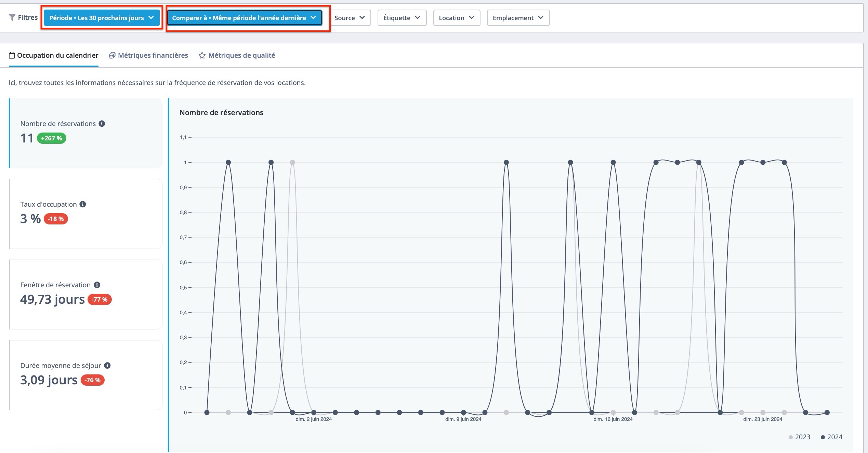Toggle the 2024 series in chart legend
Viewport: 868px width, 453px height.
pyautogui.click(x=831, y=437)
